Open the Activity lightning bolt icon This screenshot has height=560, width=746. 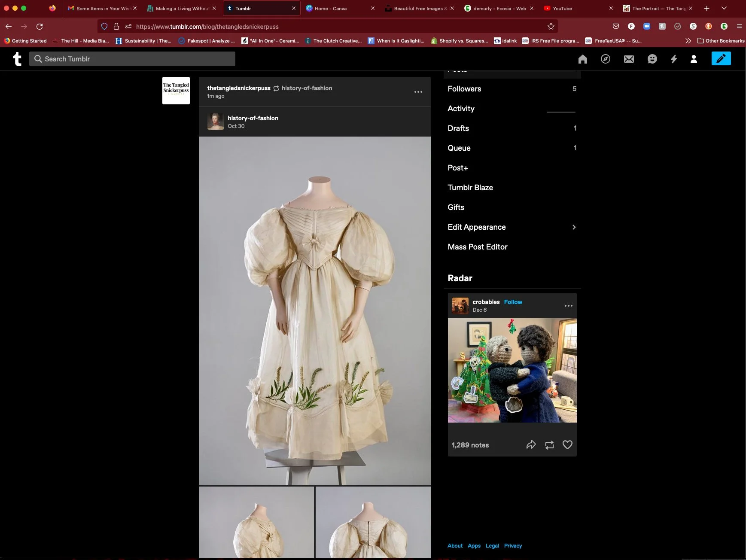(674, 59)
